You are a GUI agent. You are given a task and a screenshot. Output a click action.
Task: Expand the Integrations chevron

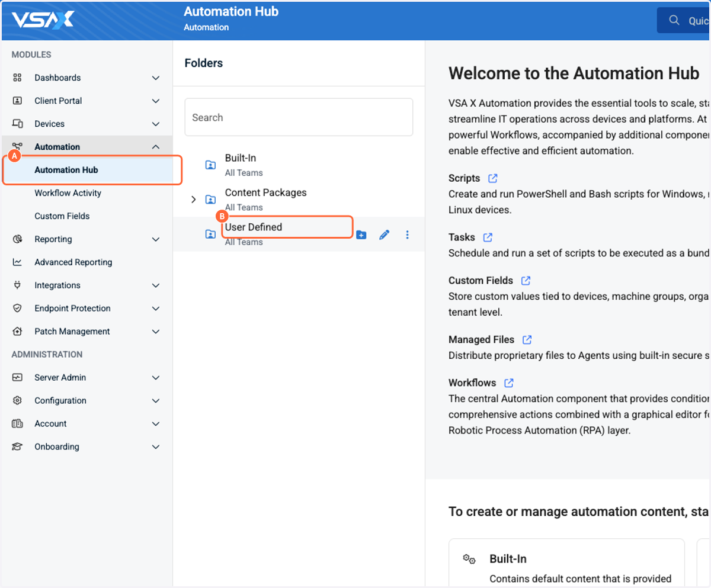click(x=156, y=285)
